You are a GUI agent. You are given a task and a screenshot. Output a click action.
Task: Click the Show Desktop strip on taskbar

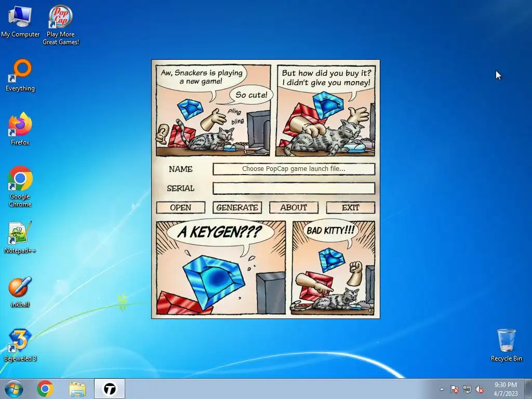tap(528, 389)
